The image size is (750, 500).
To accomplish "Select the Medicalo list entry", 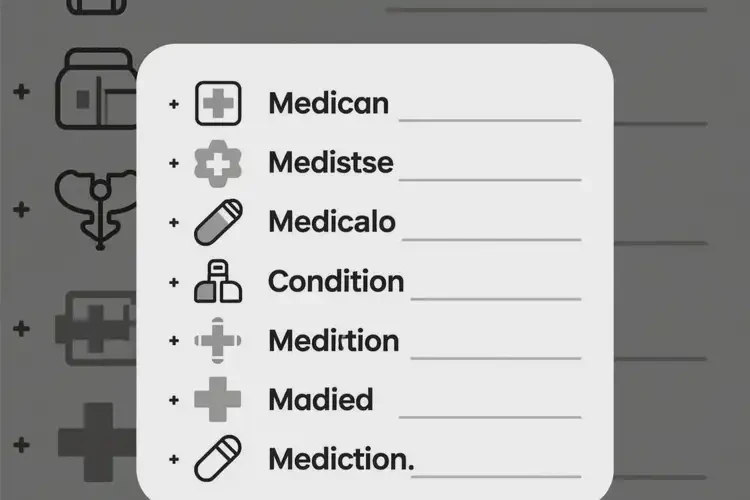I will 331,222.
